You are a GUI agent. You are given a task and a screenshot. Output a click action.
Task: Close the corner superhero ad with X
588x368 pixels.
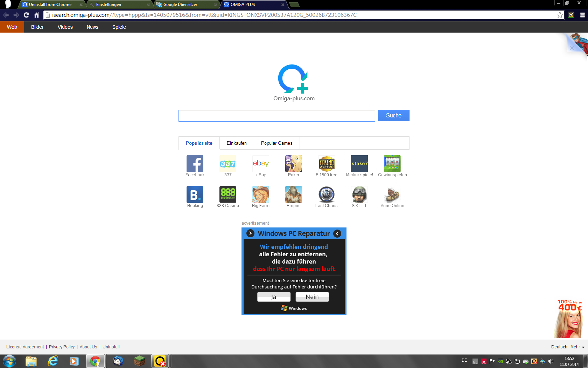(x=572, y=48)
